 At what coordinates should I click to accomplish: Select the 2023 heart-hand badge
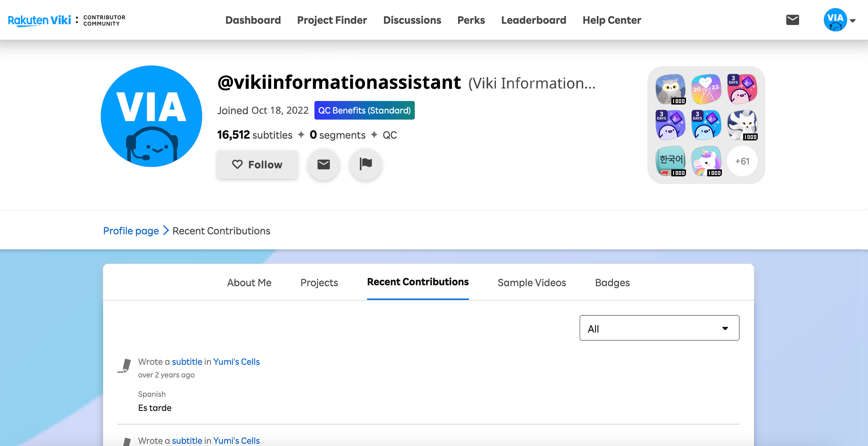706,89
